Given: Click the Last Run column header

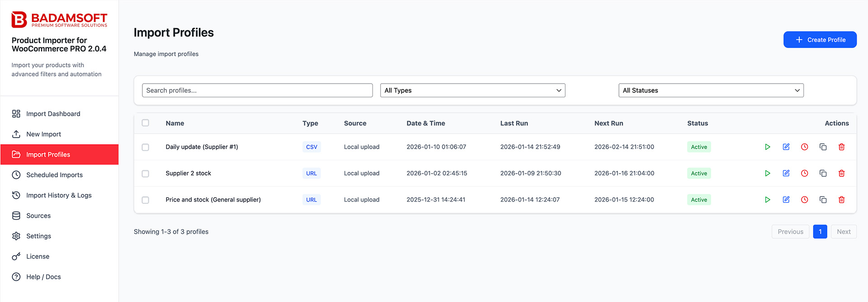Looking at the screenshot, I should pos(514,123).
